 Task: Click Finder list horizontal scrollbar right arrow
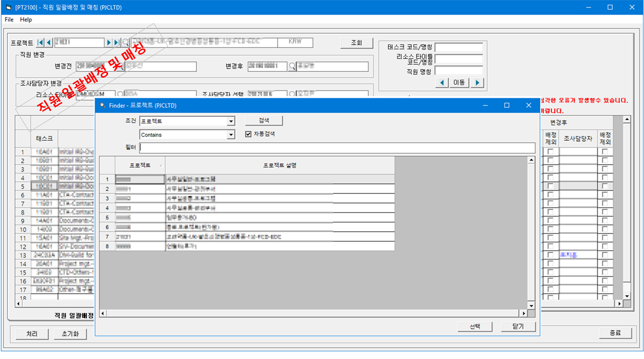tap(524, 313)
